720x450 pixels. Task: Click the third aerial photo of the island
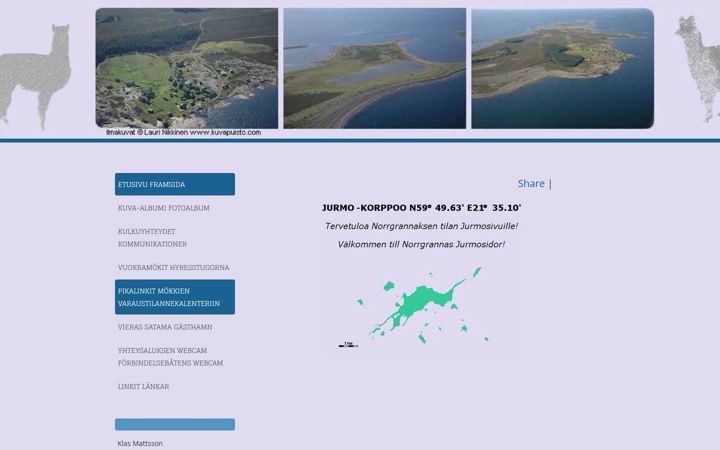(562, 68)
